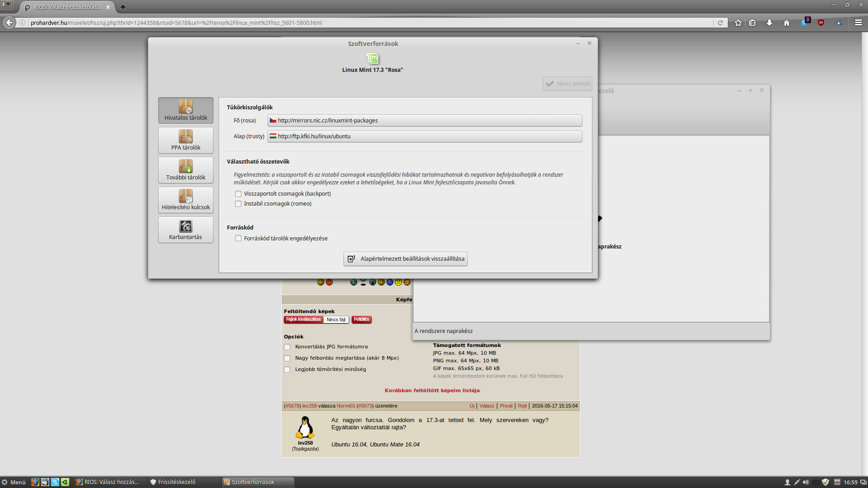Open the Hivatalos tárolók section

(x=185, y=110)
